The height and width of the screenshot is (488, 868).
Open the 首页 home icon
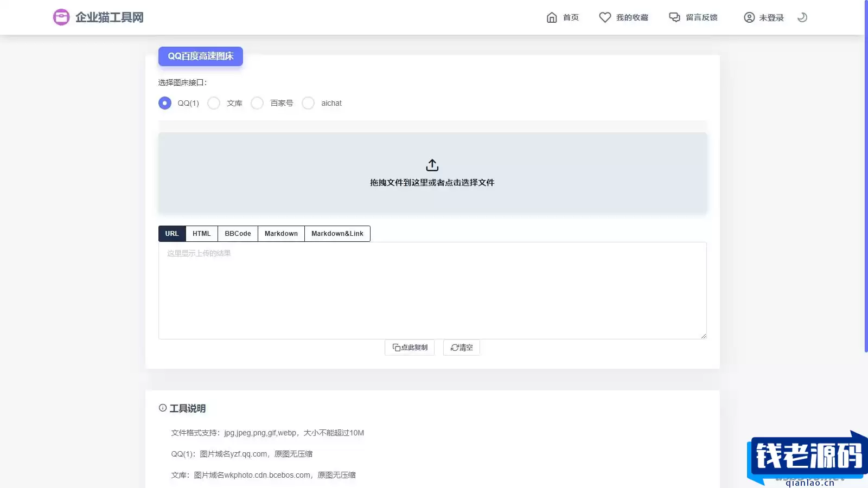[x=552, y=17]
